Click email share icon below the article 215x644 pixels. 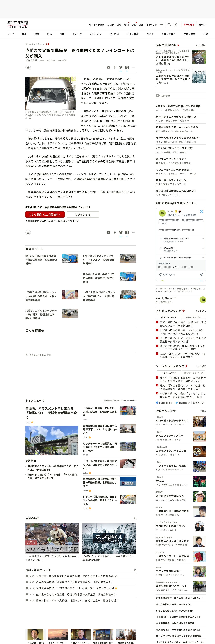pos(108,232)
